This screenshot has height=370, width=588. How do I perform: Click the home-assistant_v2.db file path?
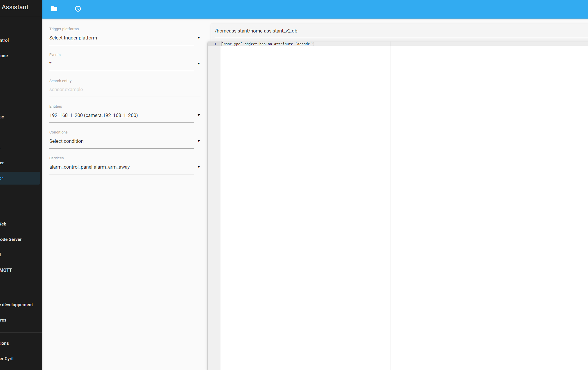coord(256,31)
